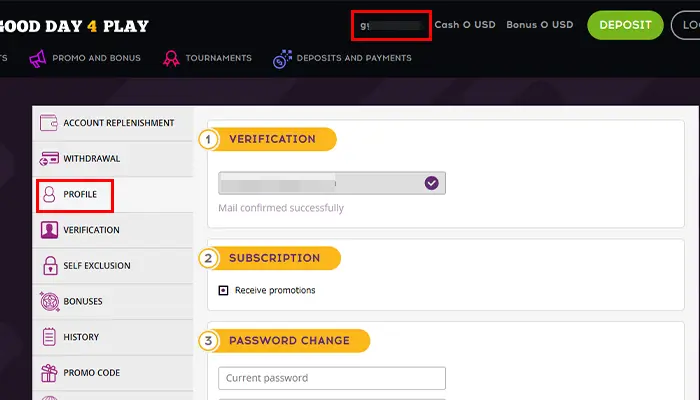Screen dimensions: 700x400
Task: Click the Verification ID icon in sidebar
Action: [49, 230]
